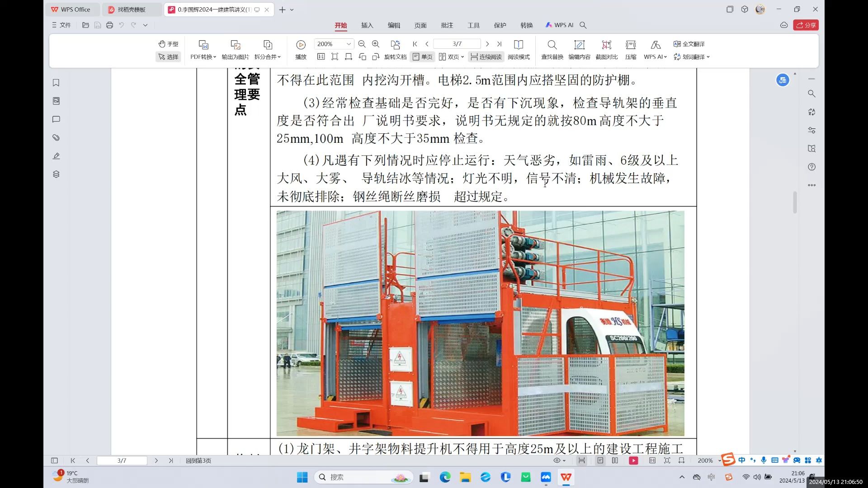This screenshot has width=868, height=488.
Task: Click 编辑内容 edit content tool
Action: 579,50
